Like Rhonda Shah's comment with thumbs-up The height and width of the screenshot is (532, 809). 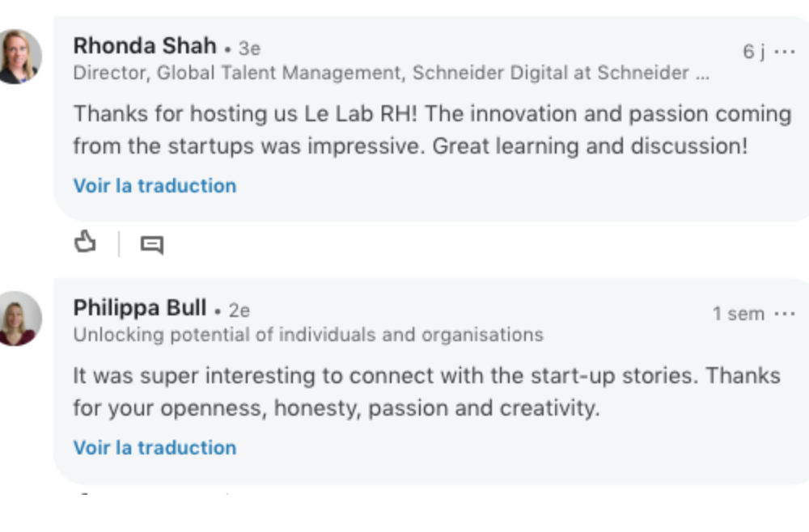(x=85, y=242)
